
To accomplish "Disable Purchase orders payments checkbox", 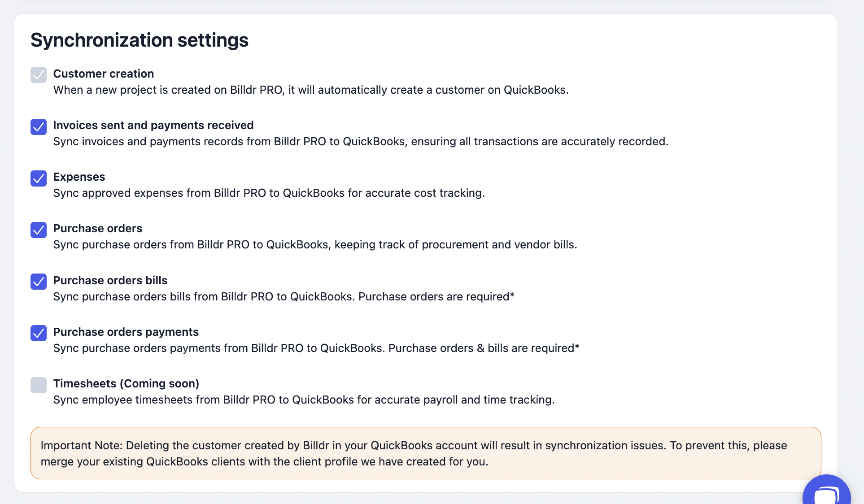I will click(x=39, y=333).
